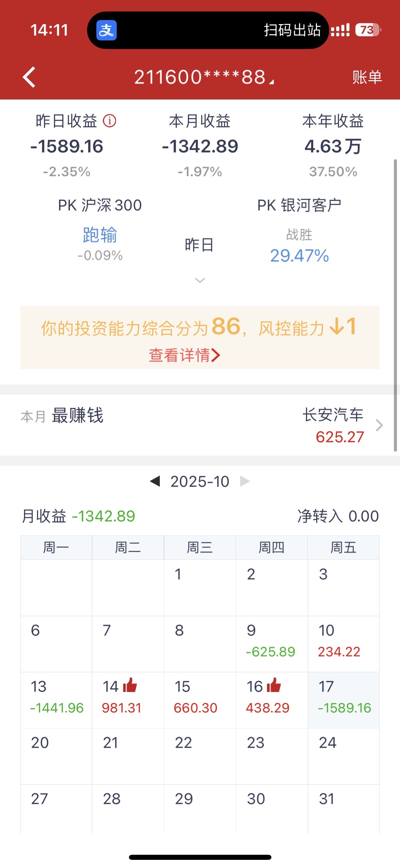Tap the 本年收益 4.63万 value
This screenshot has width=400, height=868.
(333, 146)
